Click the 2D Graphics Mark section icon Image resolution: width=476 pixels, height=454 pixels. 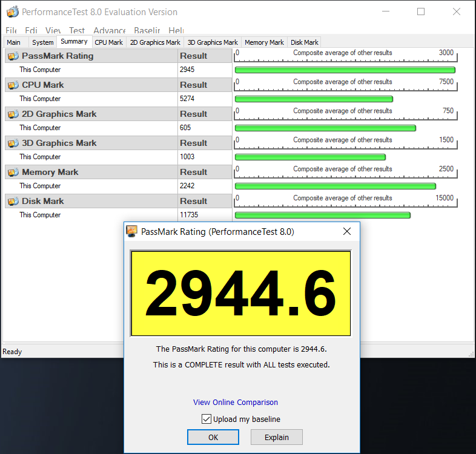[13, 114]
